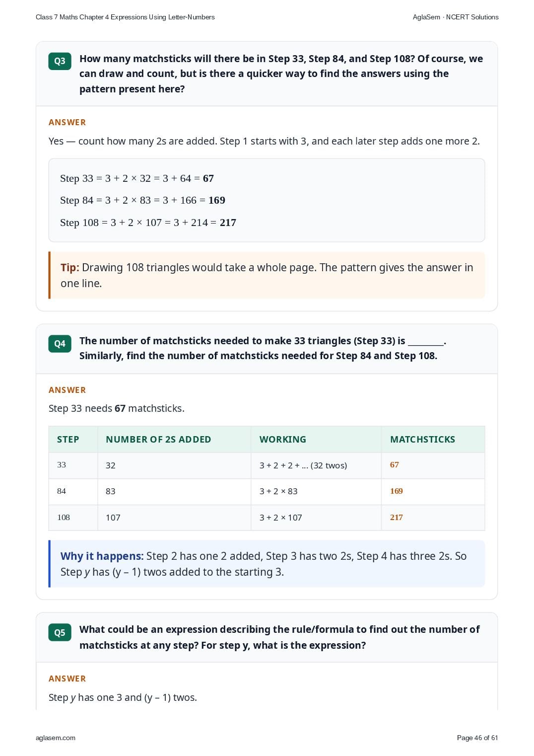
Task: Click the AglaSem NCERT Solutions header text
Action: 456,17
